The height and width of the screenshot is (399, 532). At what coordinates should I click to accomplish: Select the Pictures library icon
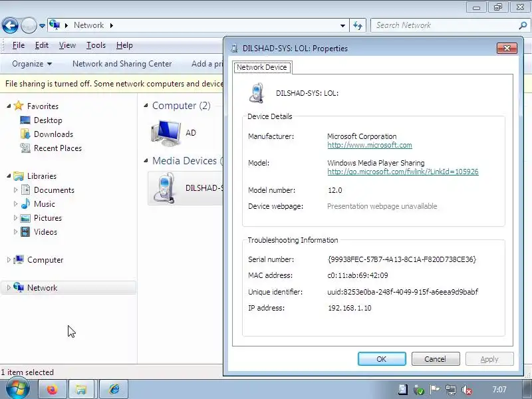[x=25, y=218]
